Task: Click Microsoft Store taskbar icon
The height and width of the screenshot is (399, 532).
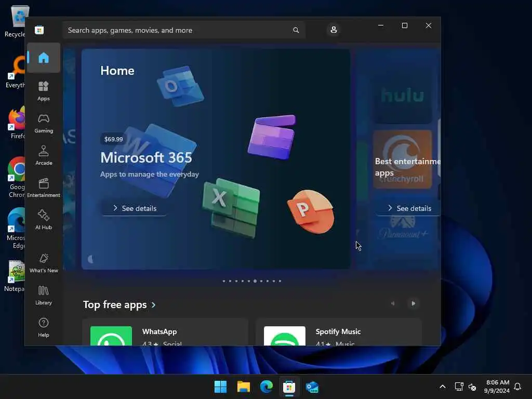Action: point(289,387)
